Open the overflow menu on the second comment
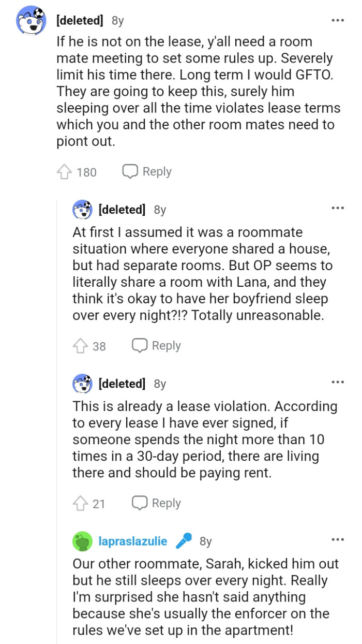 pos(337,207)
